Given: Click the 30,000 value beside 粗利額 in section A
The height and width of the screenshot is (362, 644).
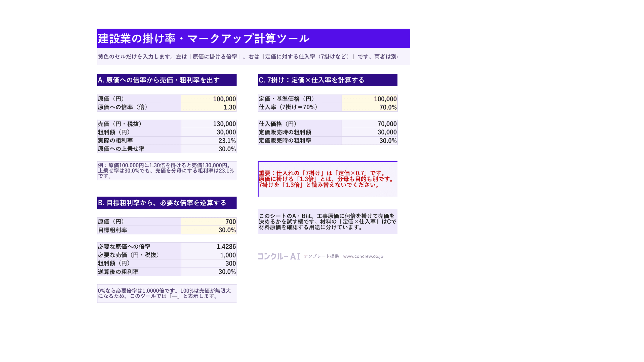Looking at the screenshot, I should click(208, 132).
